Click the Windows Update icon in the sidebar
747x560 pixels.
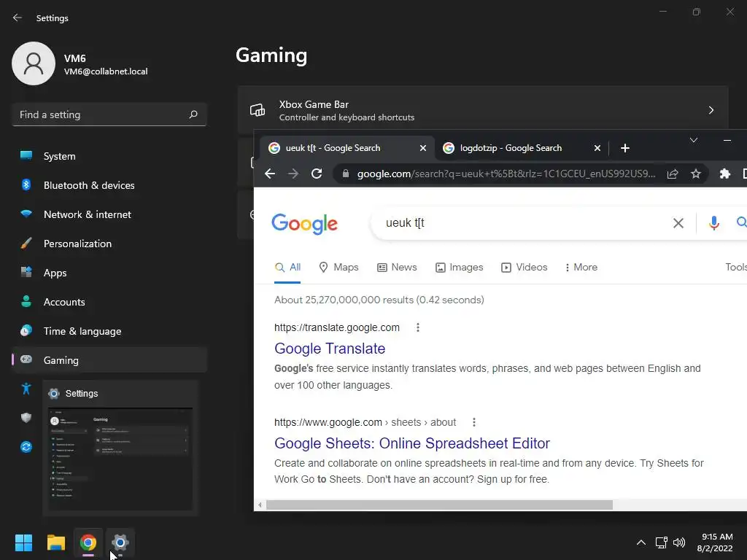tap(26, 447)
